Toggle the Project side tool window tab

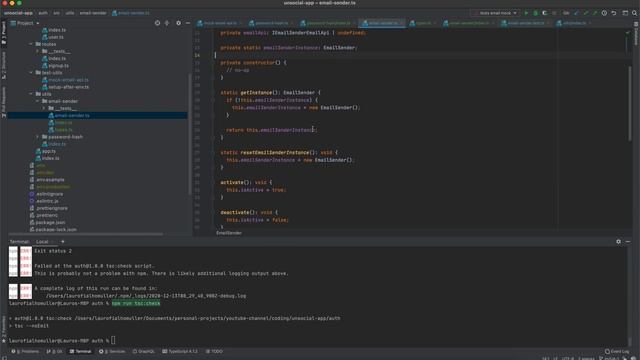[x=4, y=33]
